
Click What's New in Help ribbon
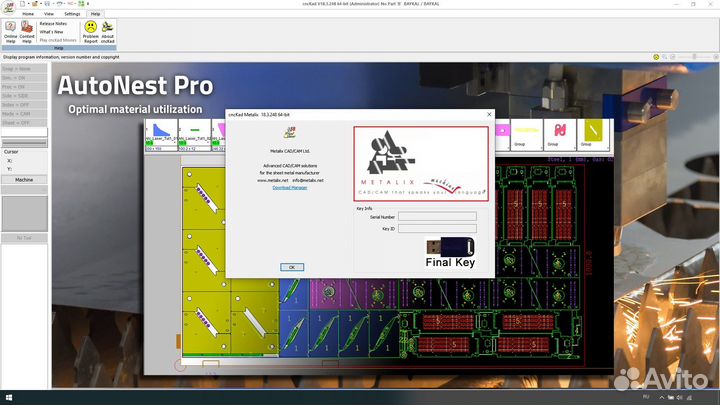coord(52,31)
